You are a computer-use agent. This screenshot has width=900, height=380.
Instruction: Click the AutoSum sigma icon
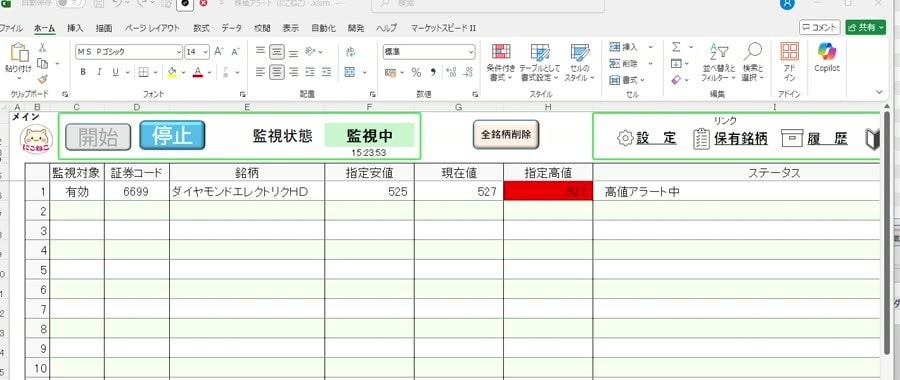(676, 47)
